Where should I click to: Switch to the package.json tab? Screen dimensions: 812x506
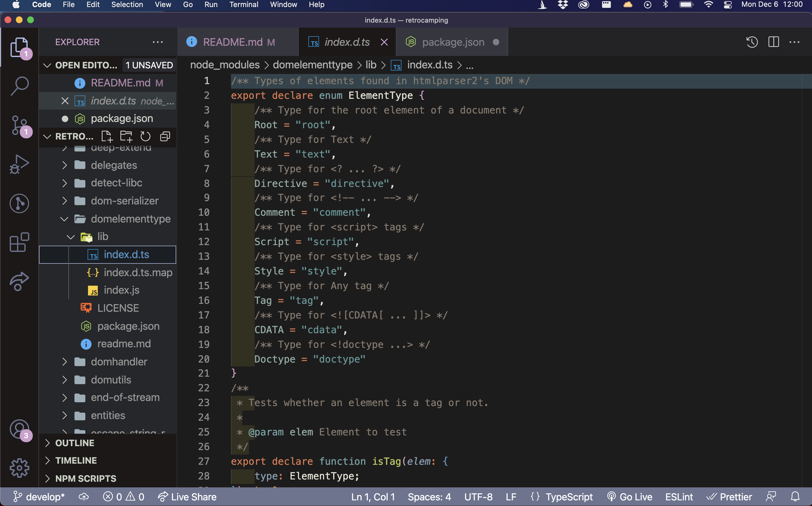(x=452, y=42)
